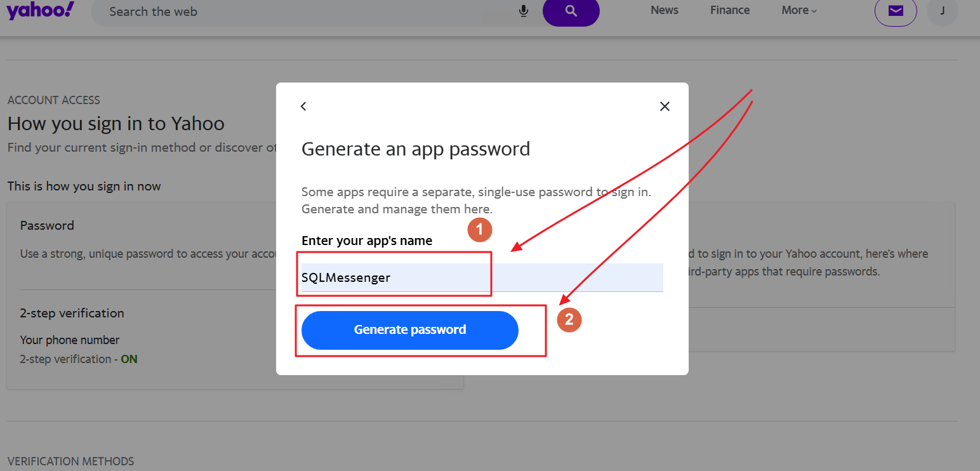Click the 'How you sign in to Yahoo' heading
Image resolution: width=980 pixels, height=471 pixels.
tap(116, 123)
